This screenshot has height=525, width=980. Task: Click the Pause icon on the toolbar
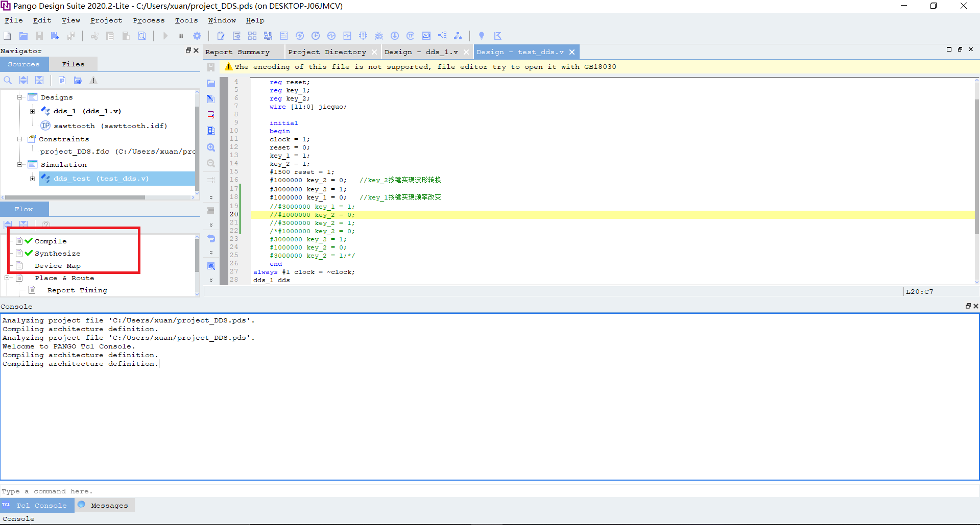point(181,36)
